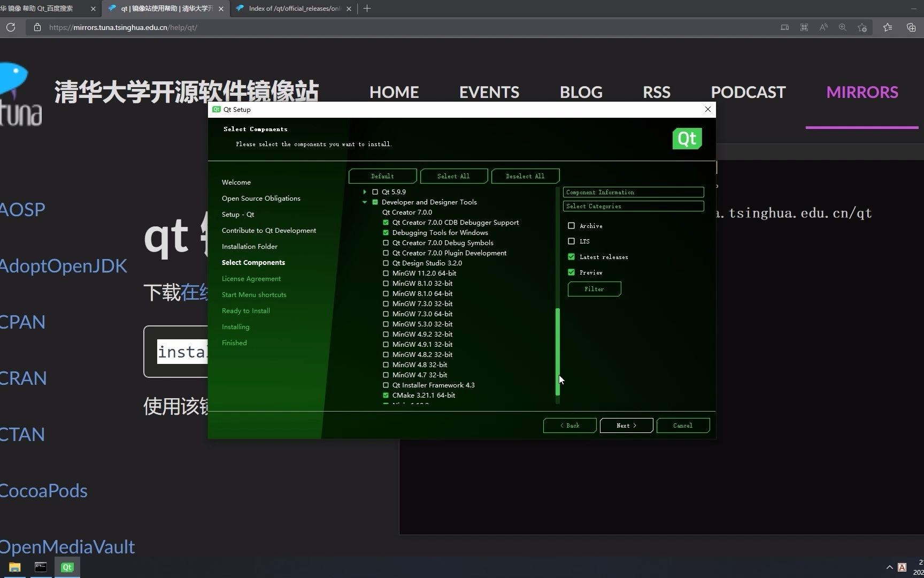Viewport: 924px width, 578px height.
Task: Collapse the Select Categories section
Action: point(633,206)
